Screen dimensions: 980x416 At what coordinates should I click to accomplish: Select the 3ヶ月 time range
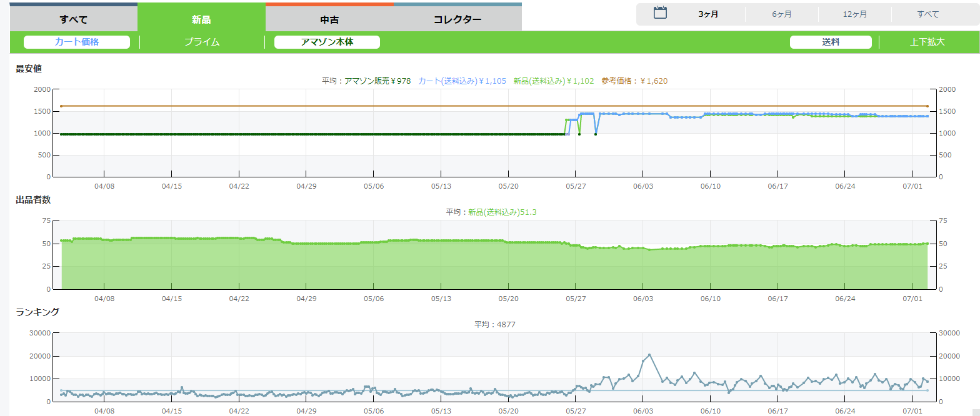[x=708, y=14]
